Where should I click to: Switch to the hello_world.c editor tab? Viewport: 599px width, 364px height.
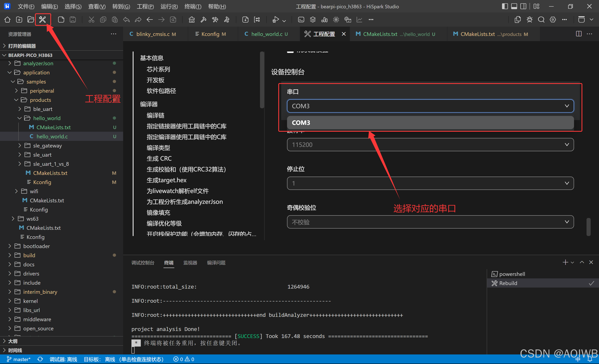266,34
